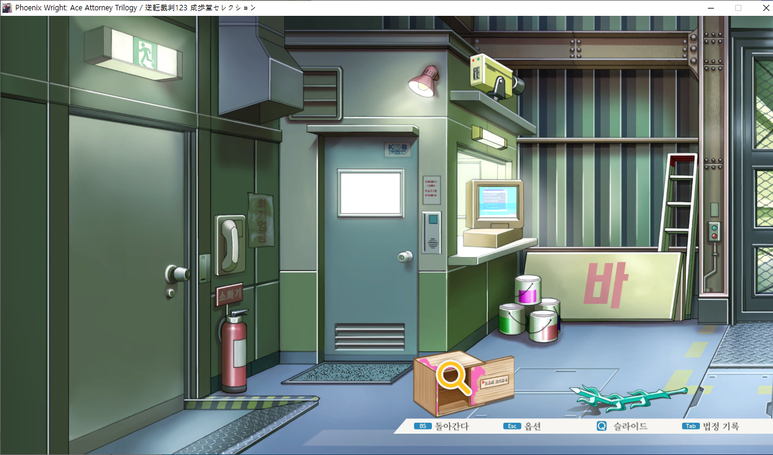The width and height of the screenshot is (773, 455).
Task: Examine the faded green poster beside the phone
Action: pos(261,220)
